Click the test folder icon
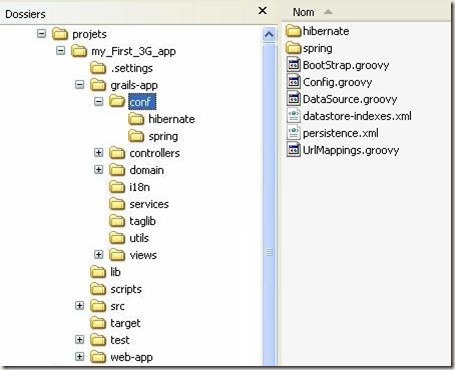This screenshot has height=370, width=455. coord(98,340)
